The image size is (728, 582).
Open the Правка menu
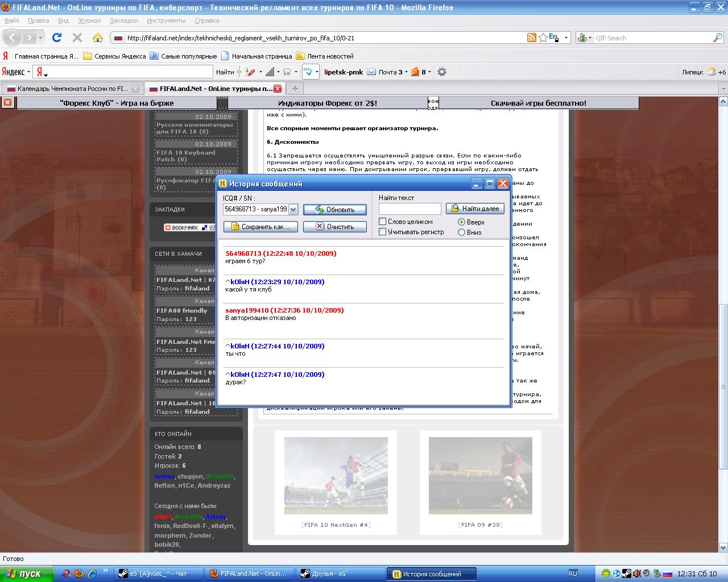pos(39,20)
